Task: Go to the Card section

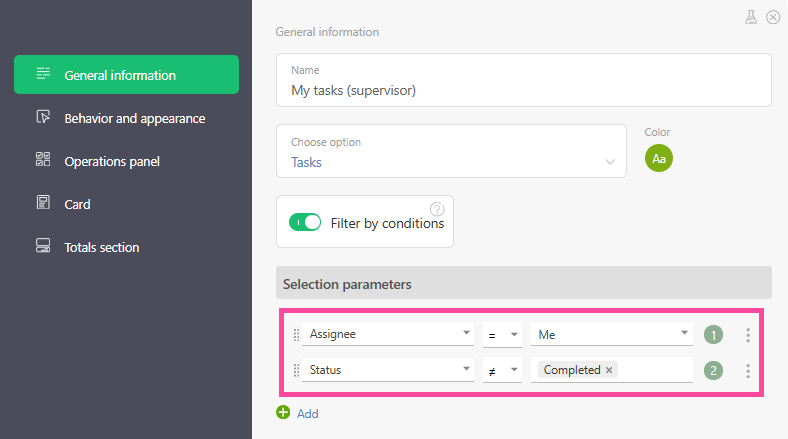Action: 77,204
